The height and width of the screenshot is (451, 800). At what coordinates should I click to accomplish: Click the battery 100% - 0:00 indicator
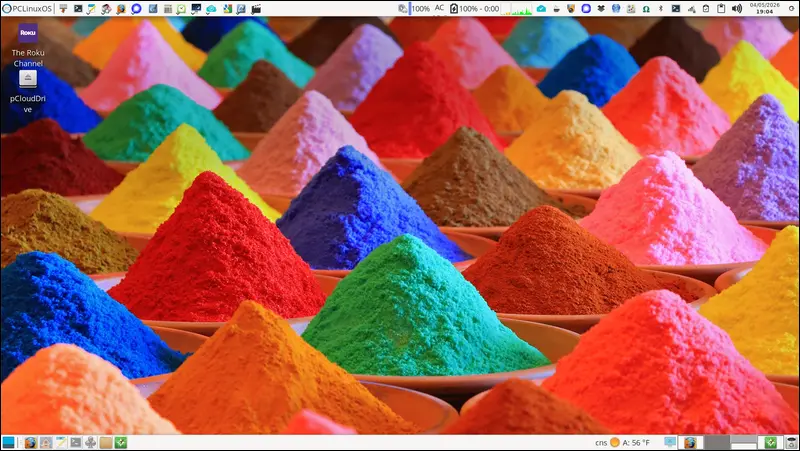(474, 9)
